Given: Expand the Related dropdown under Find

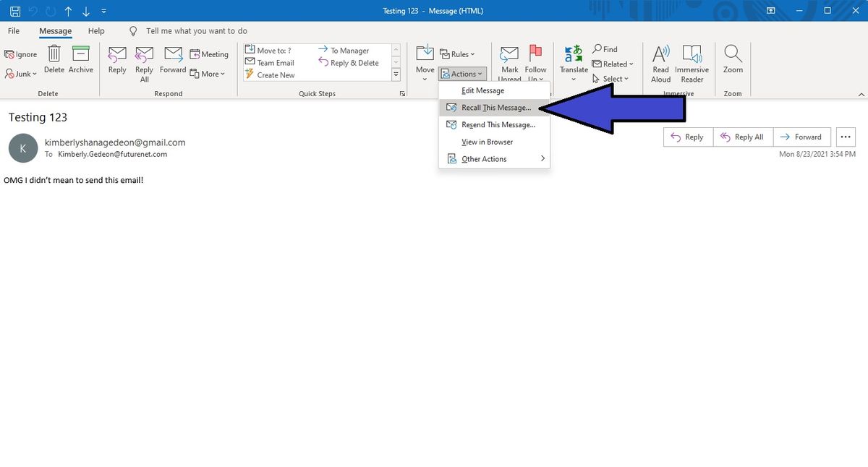Looking at the screenshot, I should coord(613,64).
